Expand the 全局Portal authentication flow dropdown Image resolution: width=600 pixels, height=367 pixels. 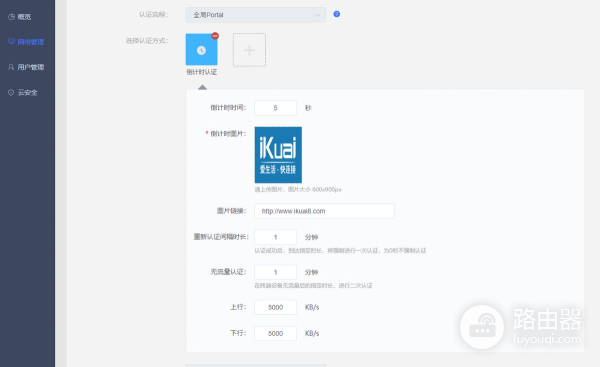[x=256, y=15]
